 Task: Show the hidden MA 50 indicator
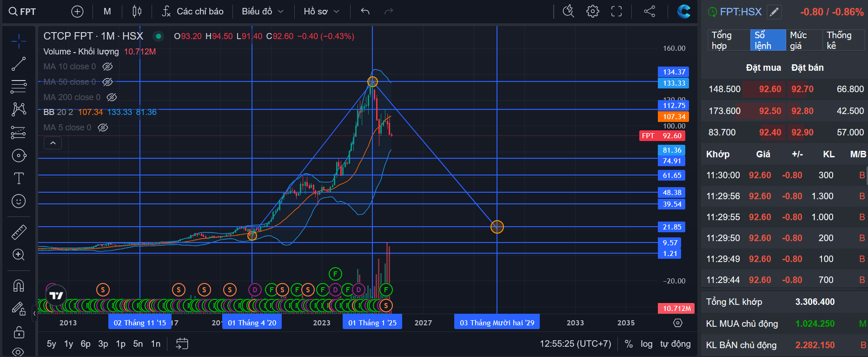107,82
